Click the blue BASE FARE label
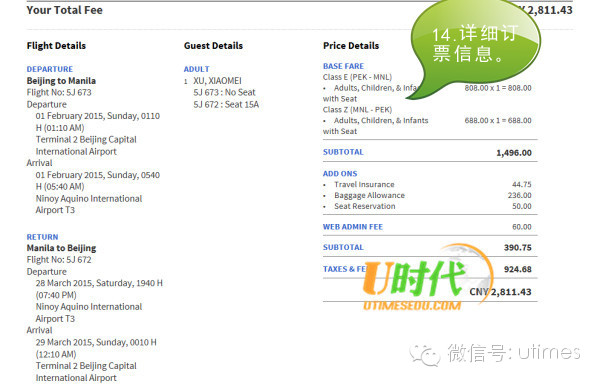 click(x=343, y=66)
